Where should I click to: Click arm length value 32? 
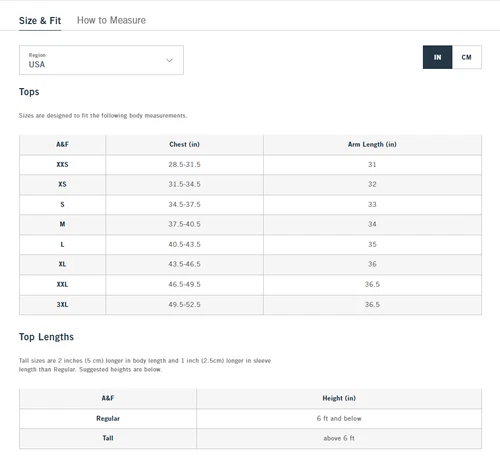(372, 184)
